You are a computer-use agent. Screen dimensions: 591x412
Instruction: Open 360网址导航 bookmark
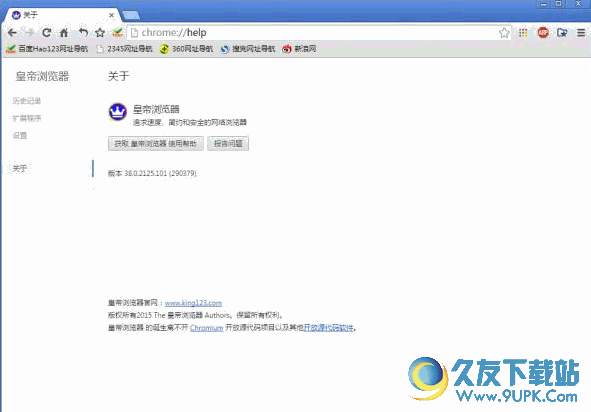[x=186, y=49]
